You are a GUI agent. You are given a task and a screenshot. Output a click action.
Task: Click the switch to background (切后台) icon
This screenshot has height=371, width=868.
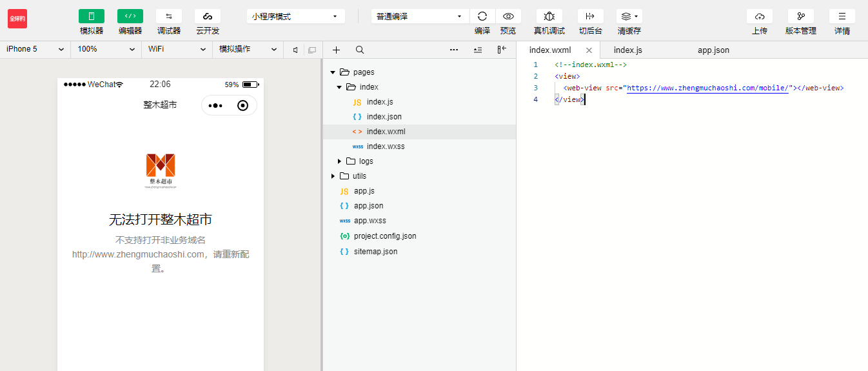pos(591,16)
